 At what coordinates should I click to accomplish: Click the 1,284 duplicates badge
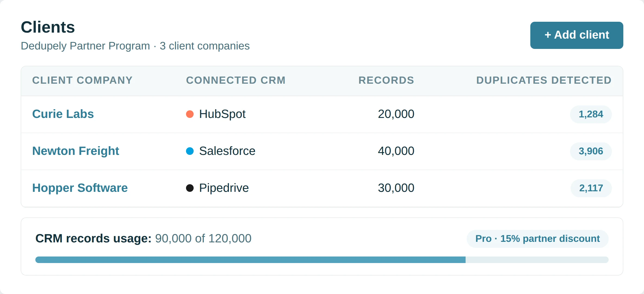pyautogui.click(x=591, y=114)
